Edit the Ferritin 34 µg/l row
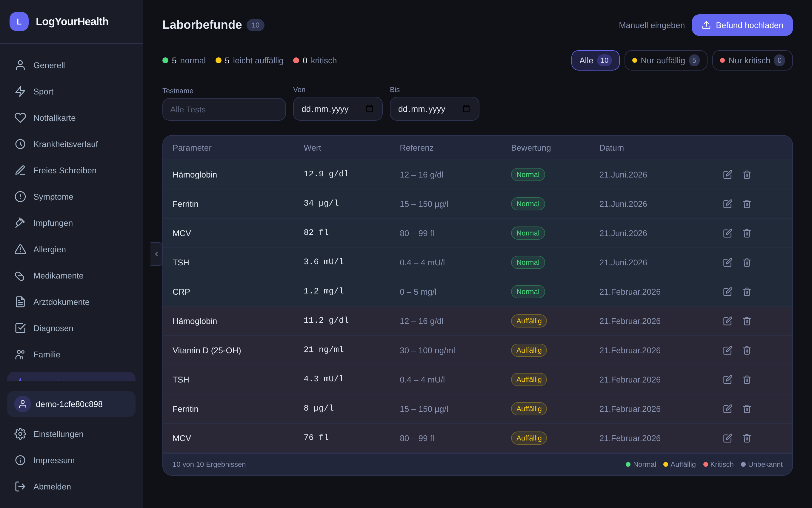 click(728, 203)
